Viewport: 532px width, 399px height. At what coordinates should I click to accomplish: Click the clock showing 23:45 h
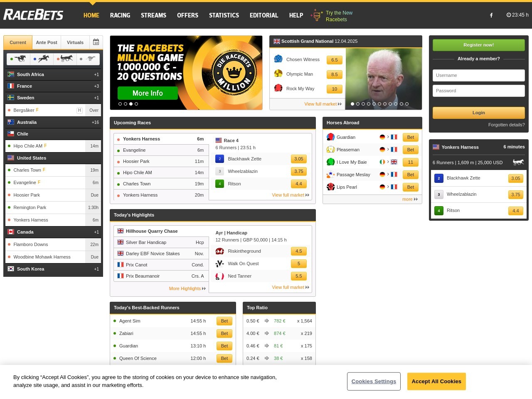click(517, 15)
